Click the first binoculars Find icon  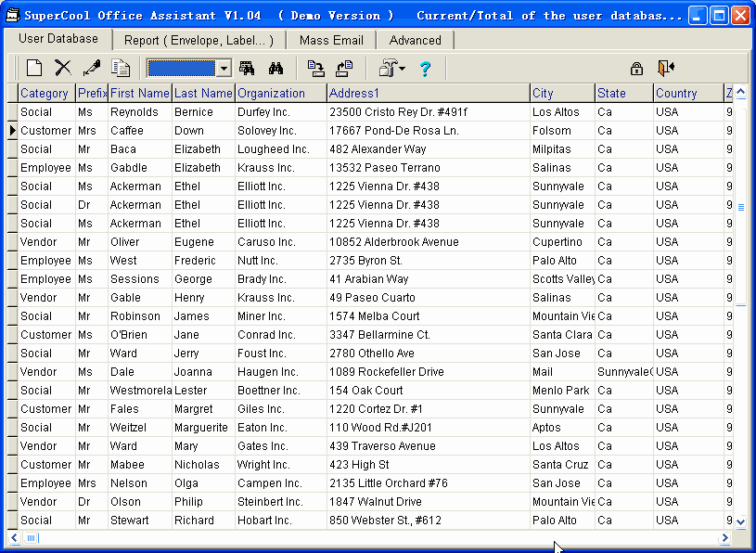coord(247,68)
